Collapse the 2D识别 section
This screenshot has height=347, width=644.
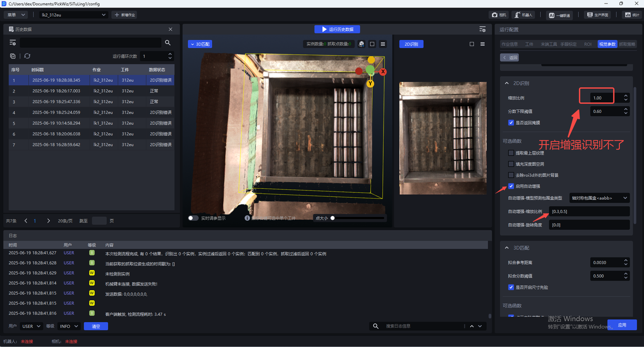click(507, 83)
